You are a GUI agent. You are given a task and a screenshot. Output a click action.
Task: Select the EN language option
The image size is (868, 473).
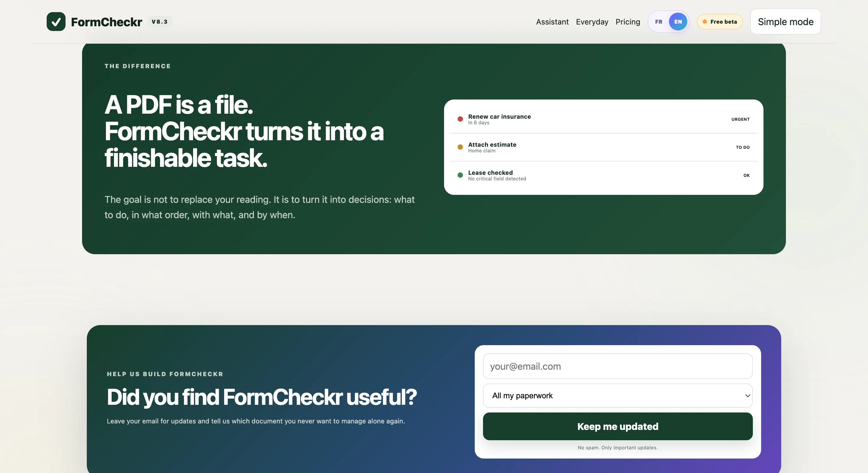678,22
